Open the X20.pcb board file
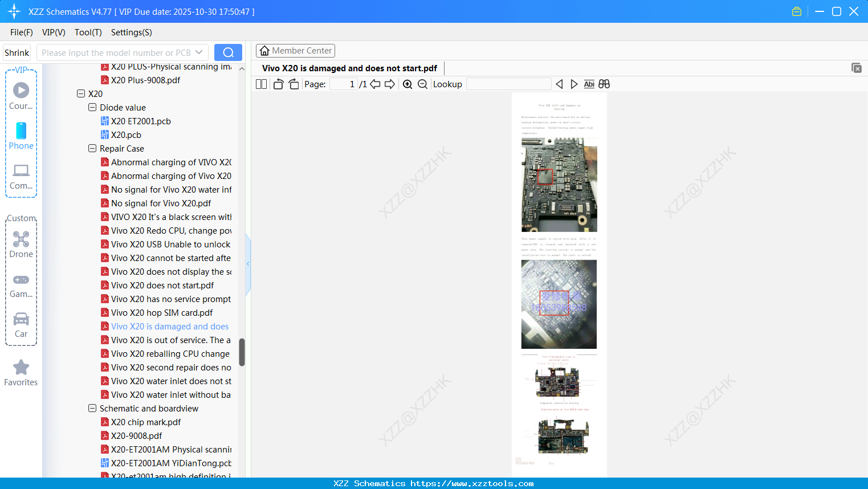The image size is (868, 489). pyautogui.click(x=126, y=135)
